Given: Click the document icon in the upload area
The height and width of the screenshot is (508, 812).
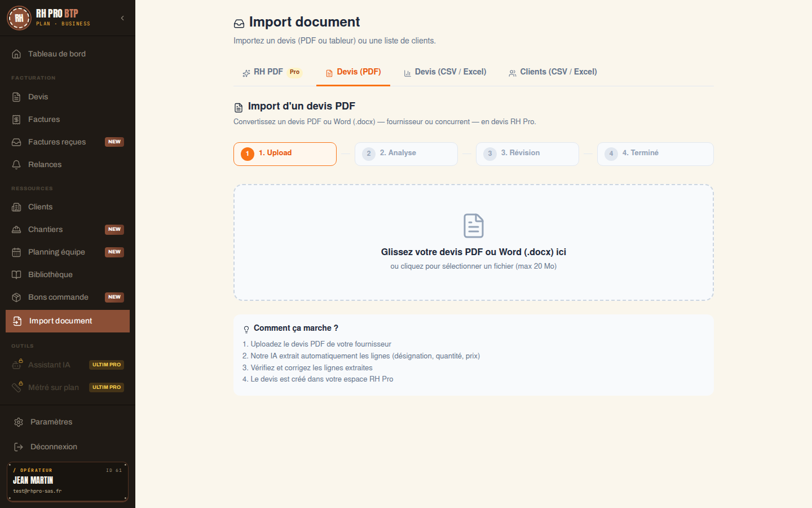Looking at the screenshot, I should (x=474, y=226).
